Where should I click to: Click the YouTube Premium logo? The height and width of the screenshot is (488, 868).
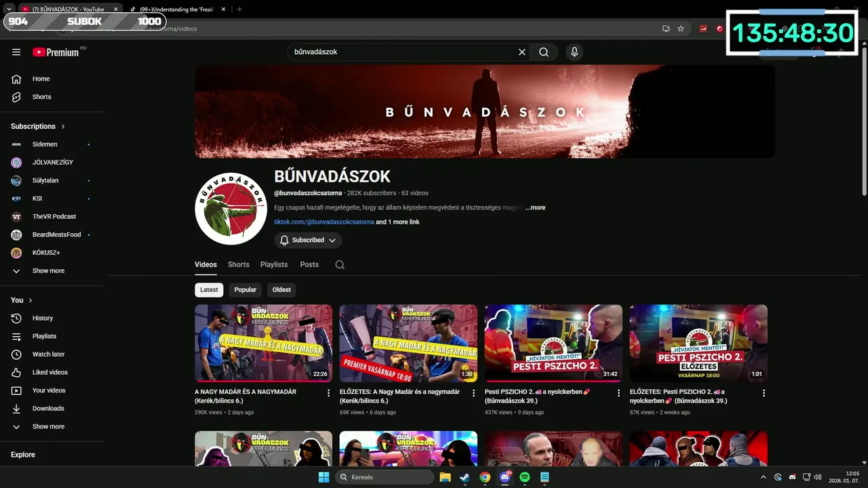(56, 52)
